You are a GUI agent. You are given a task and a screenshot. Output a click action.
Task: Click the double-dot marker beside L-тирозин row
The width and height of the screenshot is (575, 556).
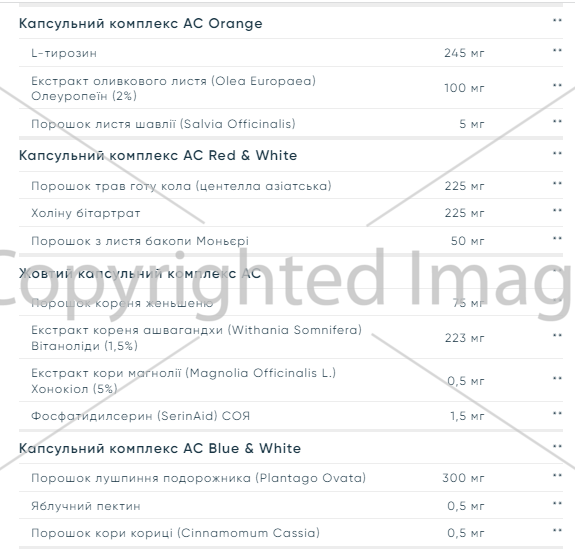point(557,50)
